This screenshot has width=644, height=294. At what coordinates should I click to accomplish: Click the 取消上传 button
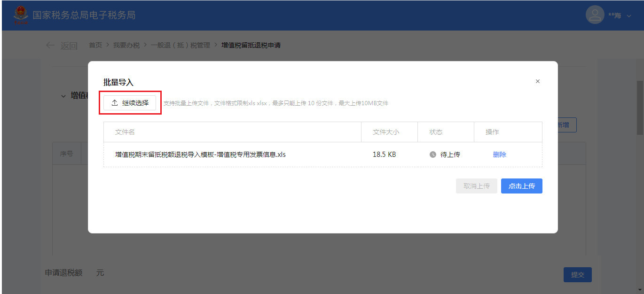(x=476, y=186)
